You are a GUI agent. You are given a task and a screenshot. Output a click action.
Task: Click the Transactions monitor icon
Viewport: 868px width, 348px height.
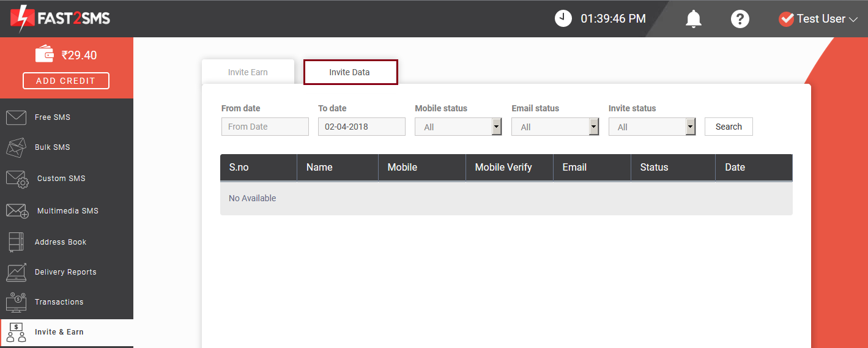16,302
